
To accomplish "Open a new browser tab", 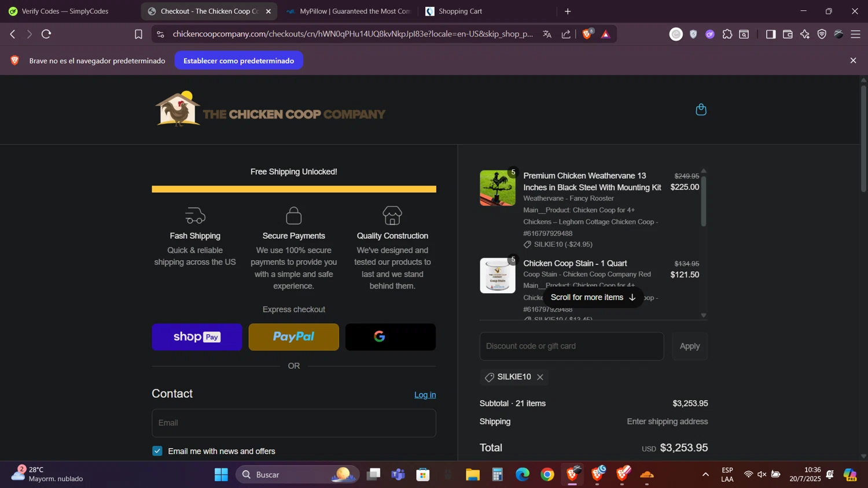I will point(568,11).
